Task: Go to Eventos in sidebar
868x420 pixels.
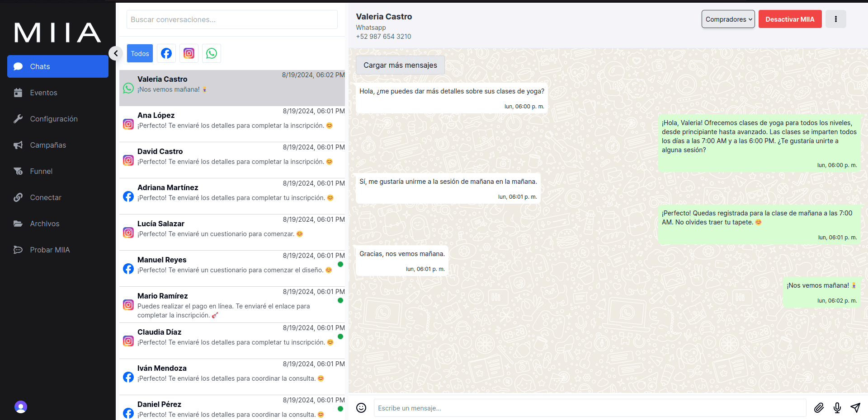Action: pyautogui.click(x=43, y=93)
